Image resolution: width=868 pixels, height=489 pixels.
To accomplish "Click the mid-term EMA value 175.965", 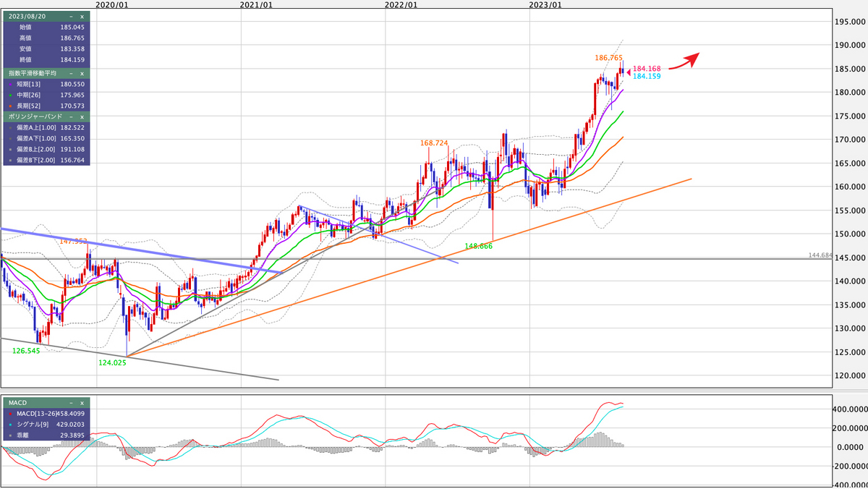I will tap(73, 95).
